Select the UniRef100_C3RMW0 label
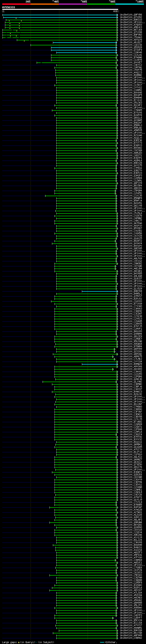This screenshot has width=146, height=644. pos(131,384)
